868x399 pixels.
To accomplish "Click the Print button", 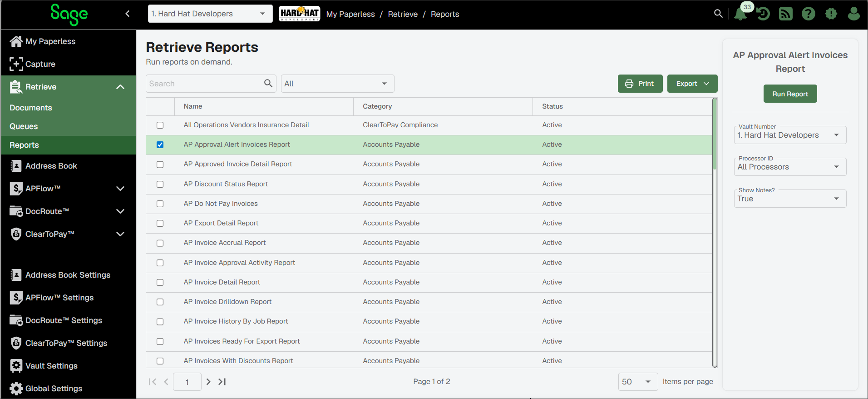I will pyautogui.click(x=640, y=84).
